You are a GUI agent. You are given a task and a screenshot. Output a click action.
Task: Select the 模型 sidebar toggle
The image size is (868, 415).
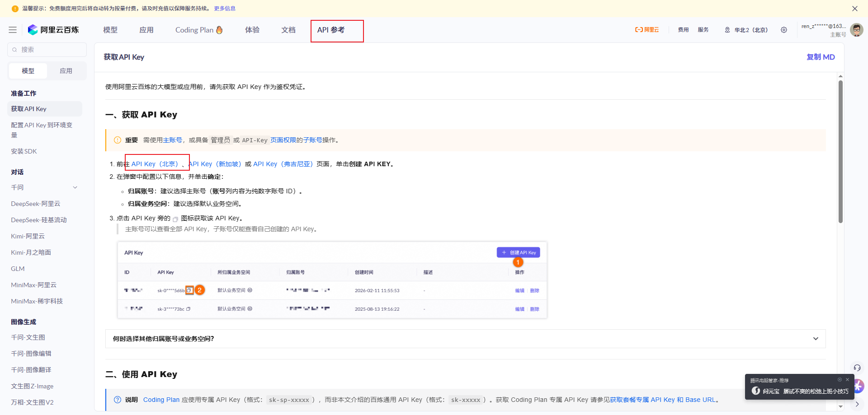pos(28,71)
